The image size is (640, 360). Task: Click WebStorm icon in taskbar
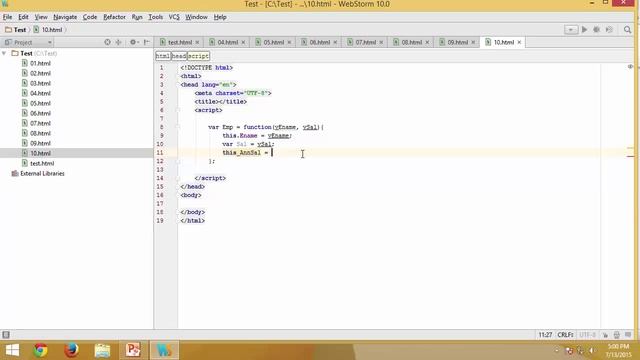coord(164,350)
